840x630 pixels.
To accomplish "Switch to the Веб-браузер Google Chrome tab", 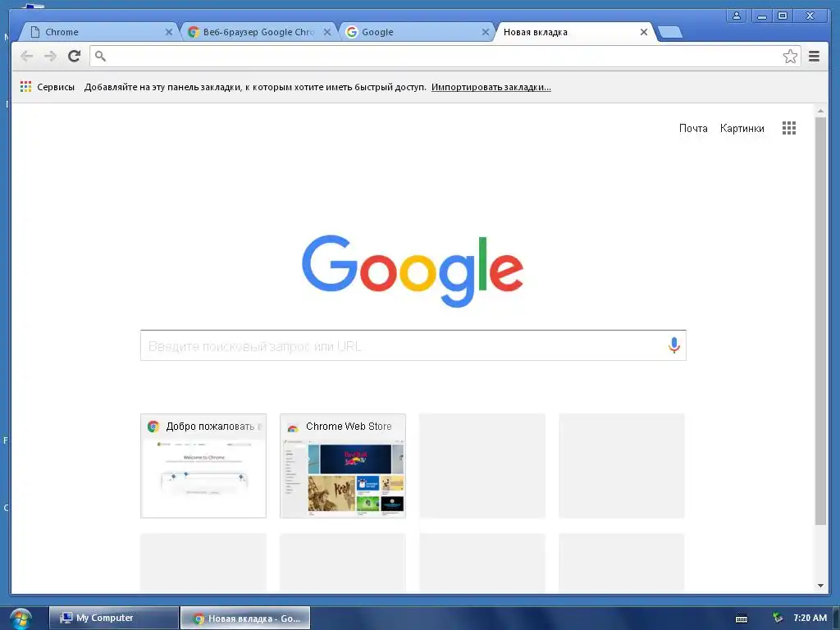I will click(257, 32).
